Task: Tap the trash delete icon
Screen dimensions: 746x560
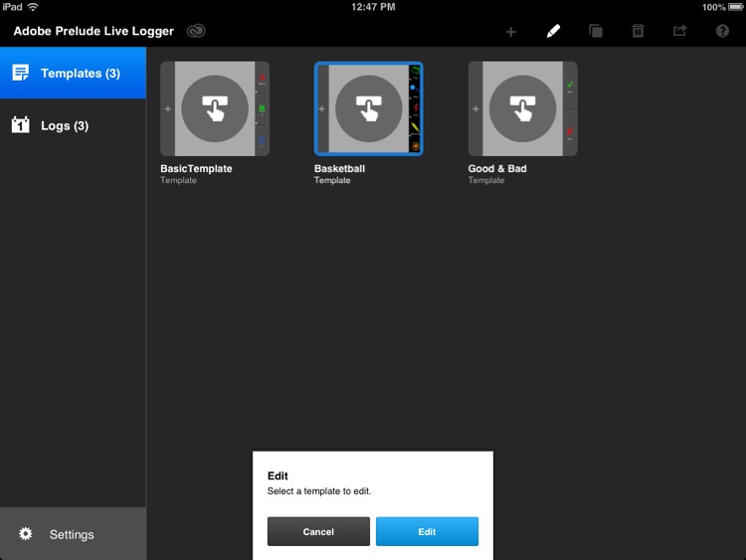Action: (x=638, y=32)
